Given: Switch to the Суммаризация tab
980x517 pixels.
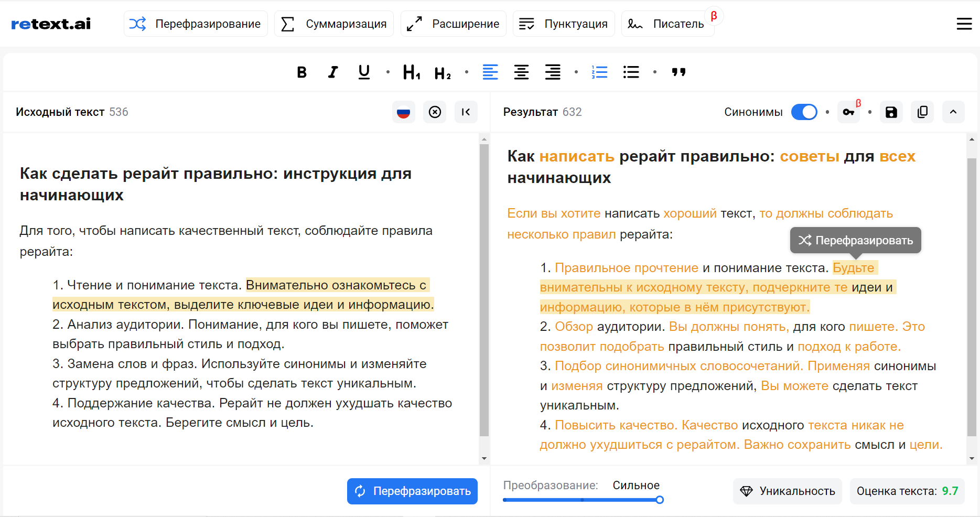Looking at the screenshot, I should pyautogui.click(x=334, y=24).
